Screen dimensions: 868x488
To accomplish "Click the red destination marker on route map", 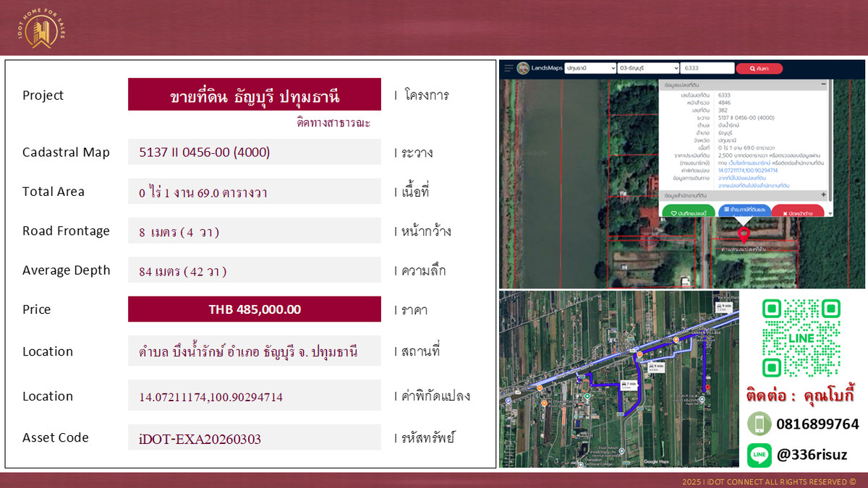I will pyautogui.click(x=707, y=388).
